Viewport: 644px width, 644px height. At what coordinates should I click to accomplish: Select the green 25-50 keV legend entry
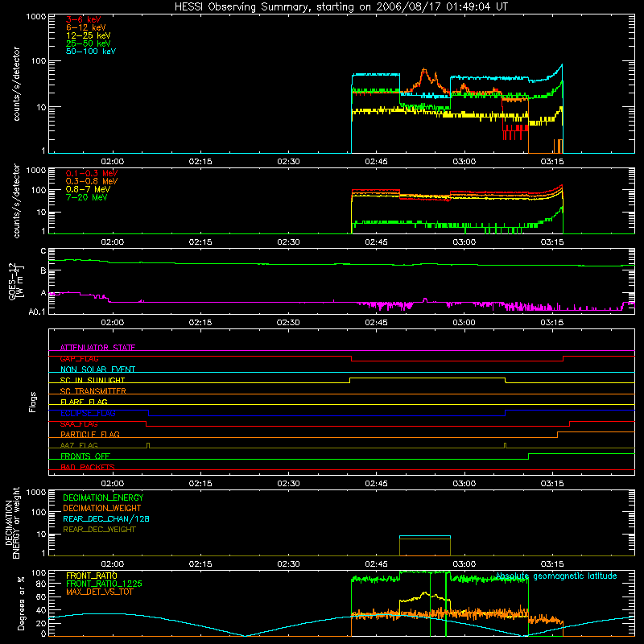(88, 43)
